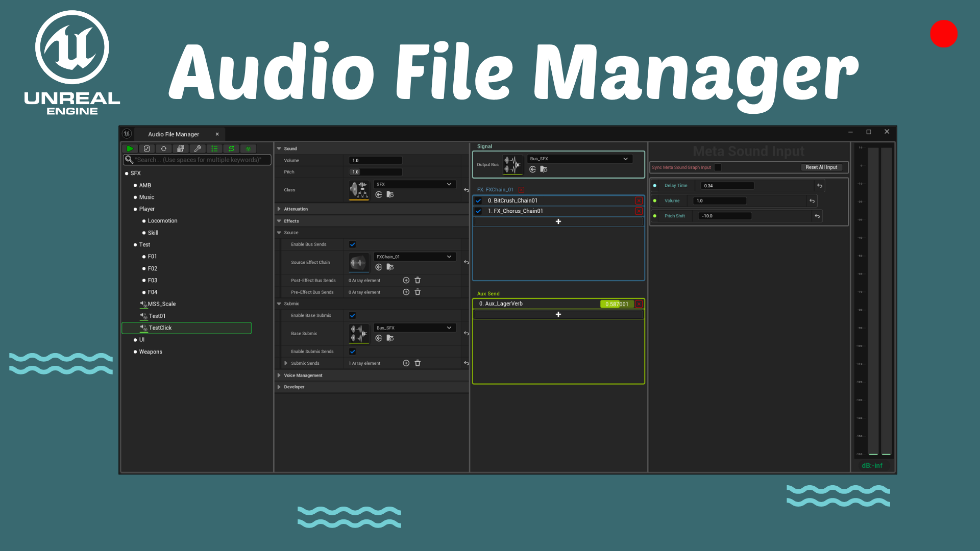Screen dimensions: 980x551
Task: Add new Aux Send plus button
Action: (558, 314)
